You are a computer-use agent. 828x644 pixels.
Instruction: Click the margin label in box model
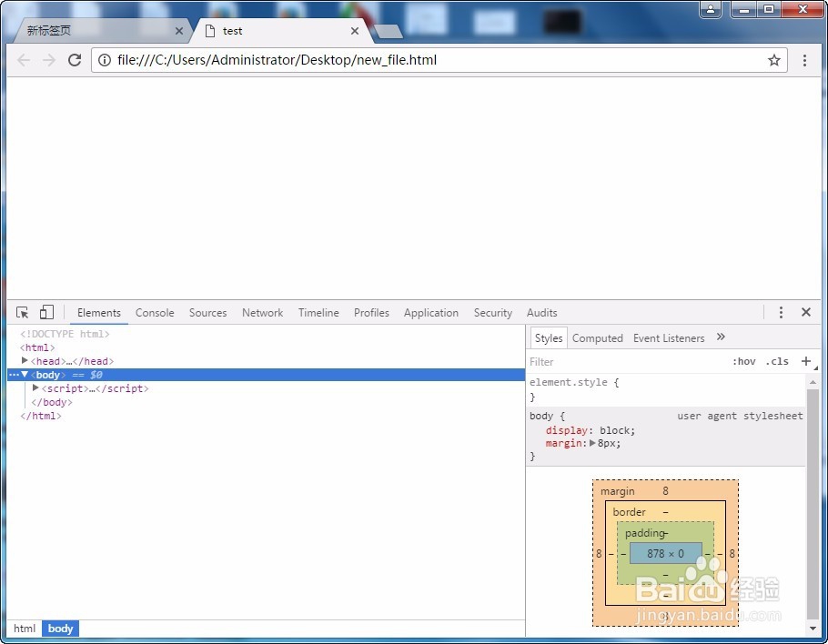(617, 491)
